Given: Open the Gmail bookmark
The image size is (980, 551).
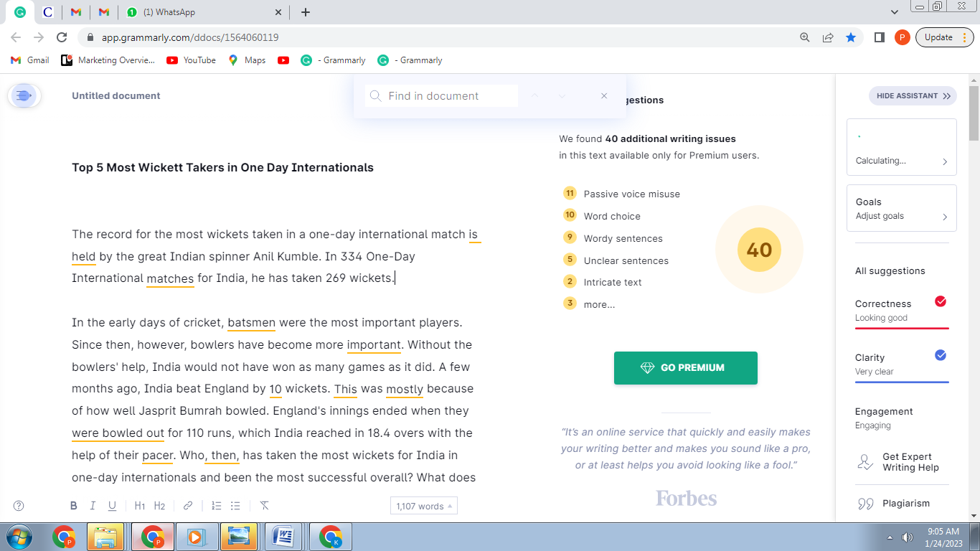Looking at the screenshot, I should 30,60.
